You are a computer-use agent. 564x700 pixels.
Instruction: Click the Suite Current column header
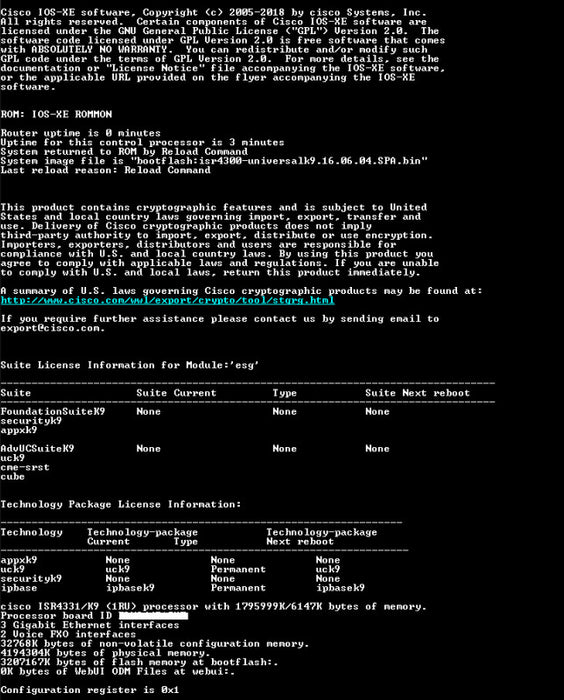coord(176,393)
